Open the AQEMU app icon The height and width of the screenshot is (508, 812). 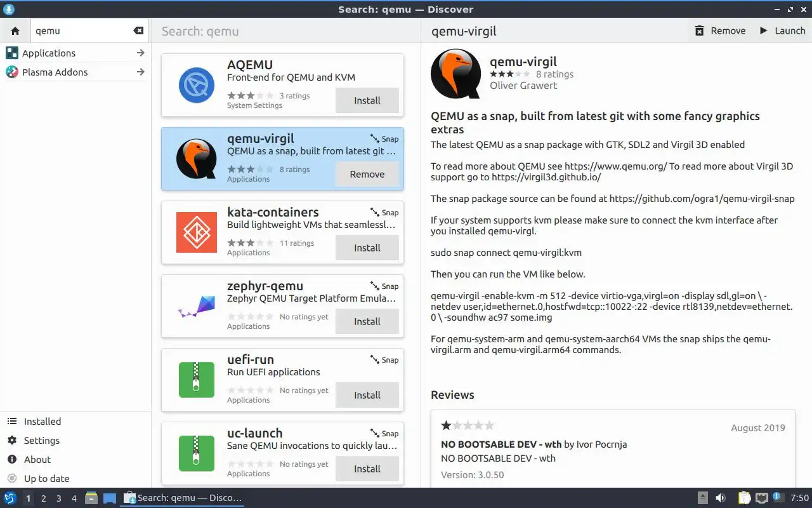(x=196, y=85)
